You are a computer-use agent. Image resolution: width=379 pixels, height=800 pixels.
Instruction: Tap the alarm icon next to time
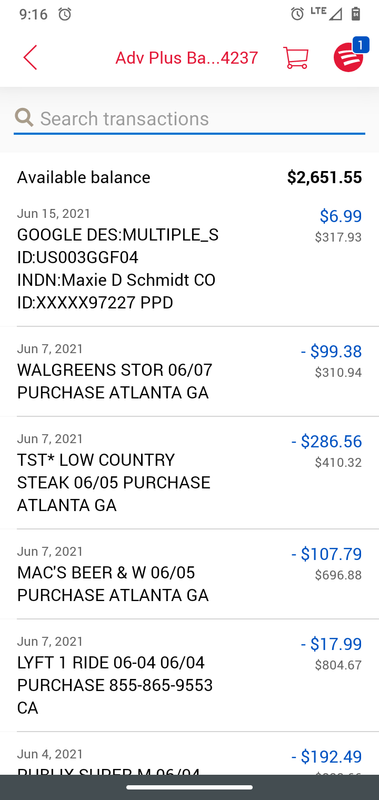pos(65,14)
